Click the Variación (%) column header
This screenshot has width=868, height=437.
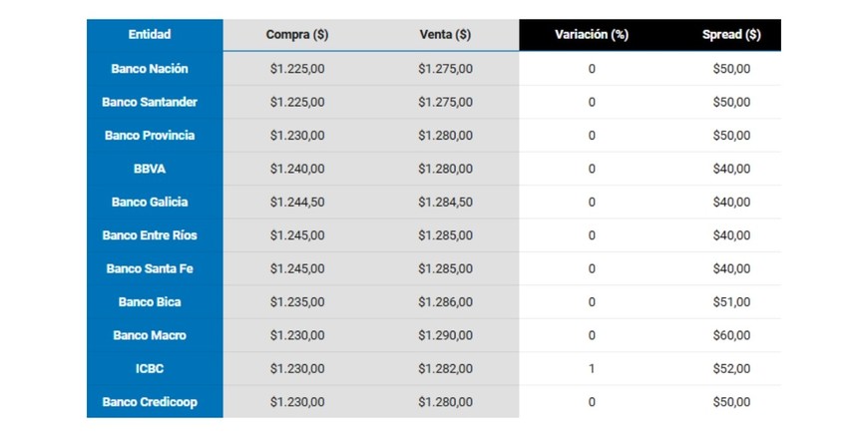[592, 35]
